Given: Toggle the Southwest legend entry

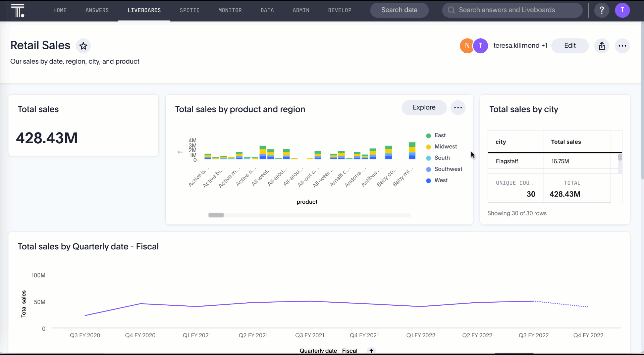Looking at the screenshot, I should pos(444,169).
